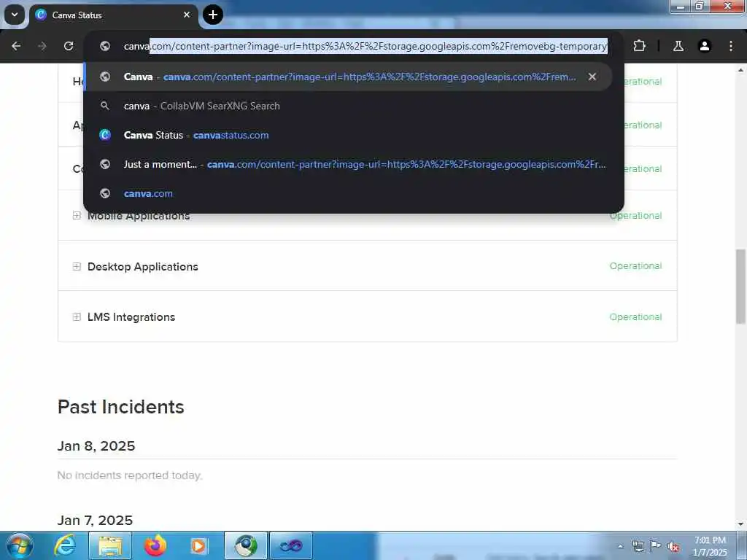Reload the current page
The width and height of the screenshot is (747, 560).
tap(69, 46)
